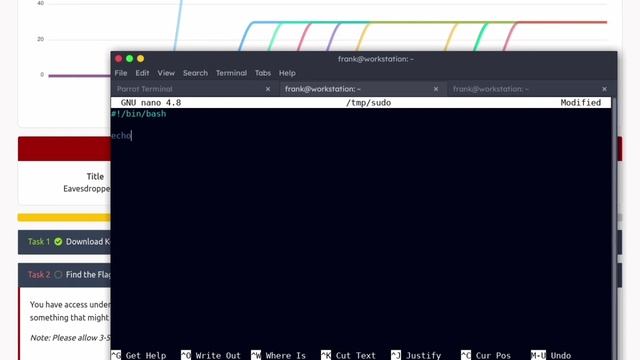The height and width of the screenshot is (360, 640).
Task: Click the ^K Cut Text shortcut
Action: tap(348, 355)
